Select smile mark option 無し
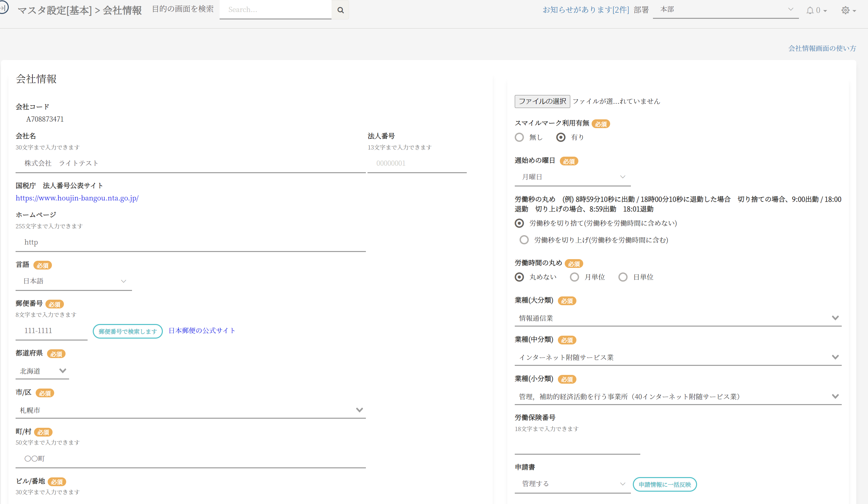868x504 pixels. 519,138
